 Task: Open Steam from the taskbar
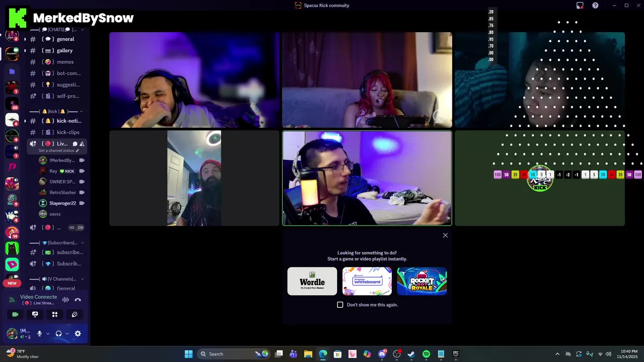click(x=411, y=354)
